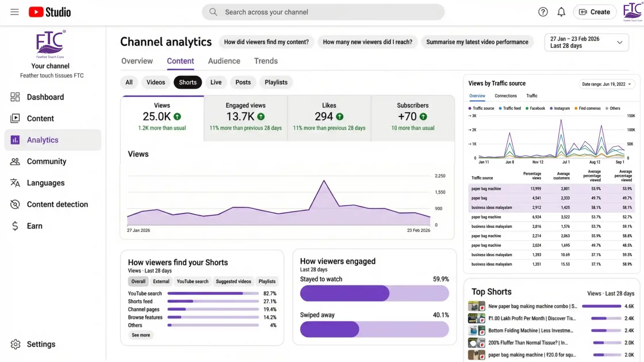Open the Content panel from the sidebar

pos(40,118)
